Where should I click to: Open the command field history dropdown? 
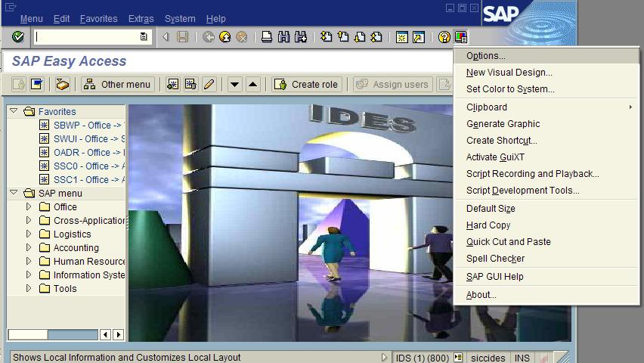point(144,37)
